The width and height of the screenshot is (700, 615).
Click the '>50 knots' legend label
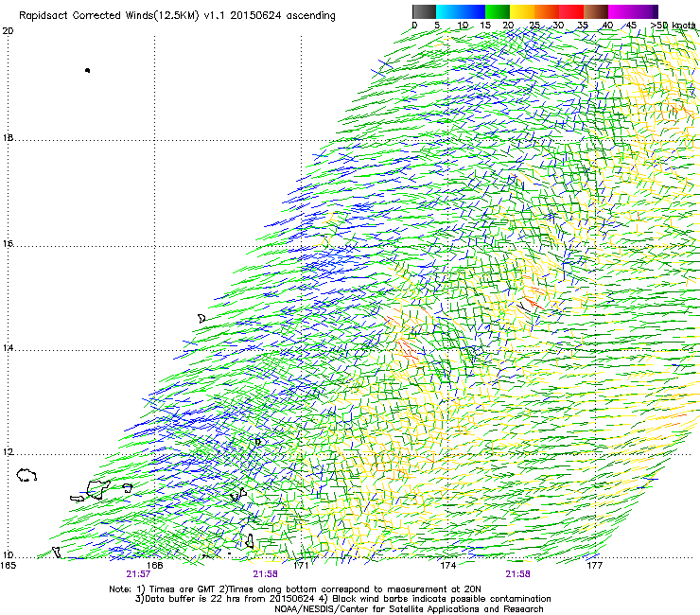[673, 26]
